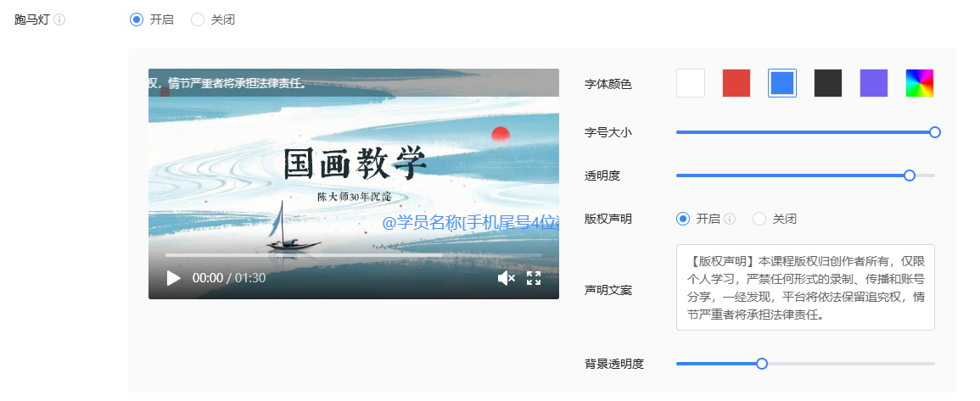This screenshot has height=401, width=980.
Task: Select the purple font color swatch
Action: pyautogui.click(x=874, y=83)
